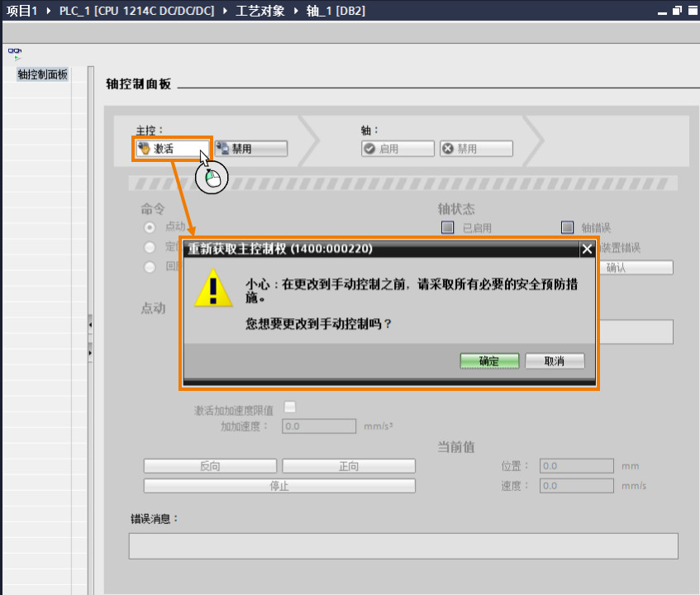Click the yellow warning triangle icon
Viewport: 700px width, 595px height.
[x=213, y=288]
